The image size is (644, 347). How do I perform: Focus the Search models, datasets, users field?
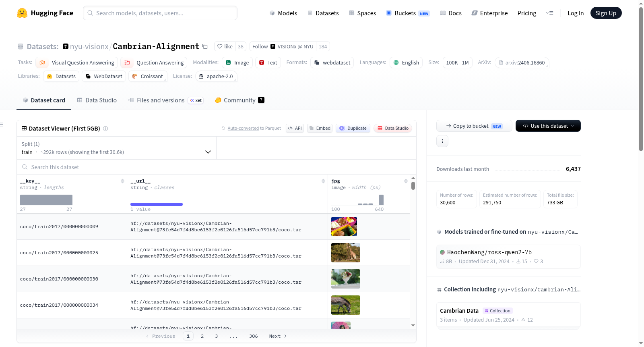[x=160, y=13]
